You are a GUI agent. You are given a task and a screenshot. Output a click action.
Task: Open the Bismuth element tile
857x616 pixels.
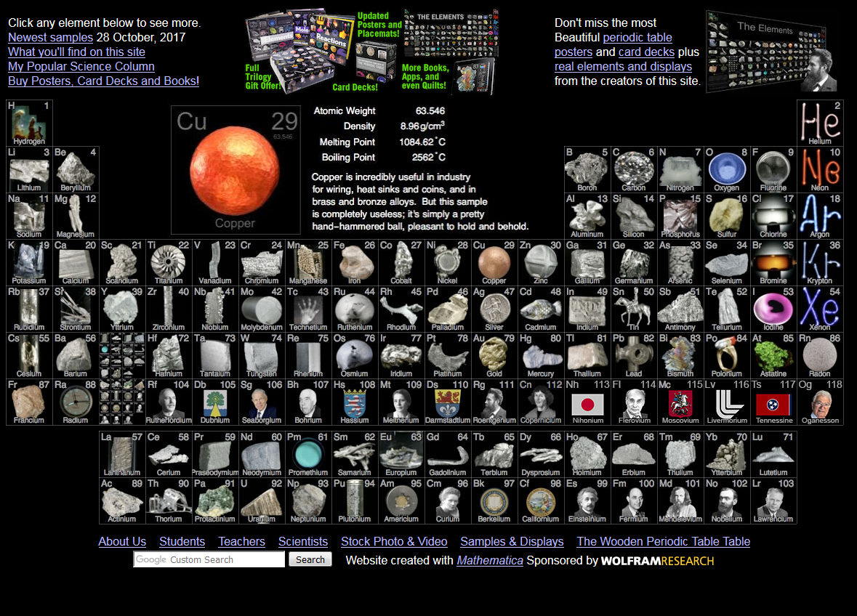[680, 356]
